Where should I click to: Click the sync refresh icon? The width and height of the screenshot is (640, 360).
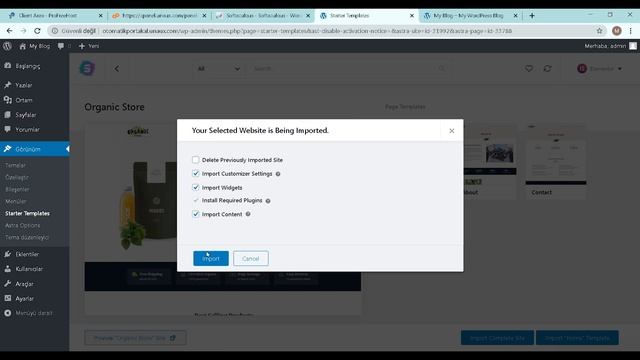(x=547, y=69)
